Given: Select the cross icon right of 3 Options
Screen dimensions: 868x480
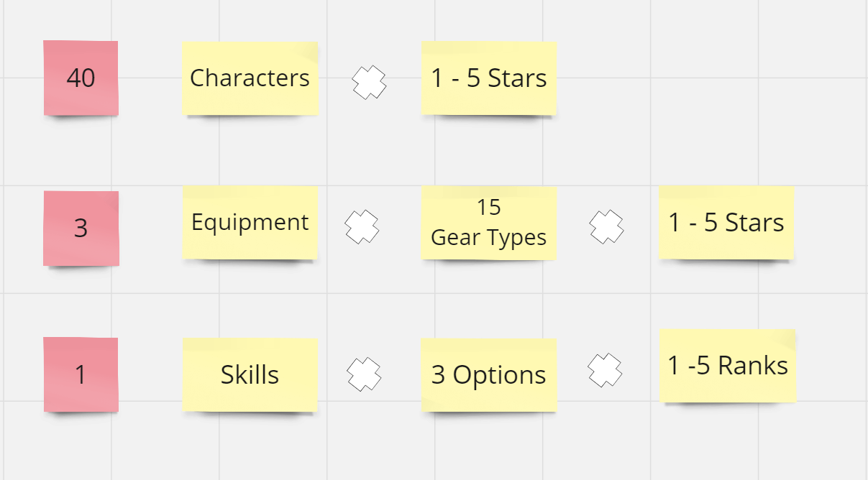Looking at the screenshot, I should point(605,371).
